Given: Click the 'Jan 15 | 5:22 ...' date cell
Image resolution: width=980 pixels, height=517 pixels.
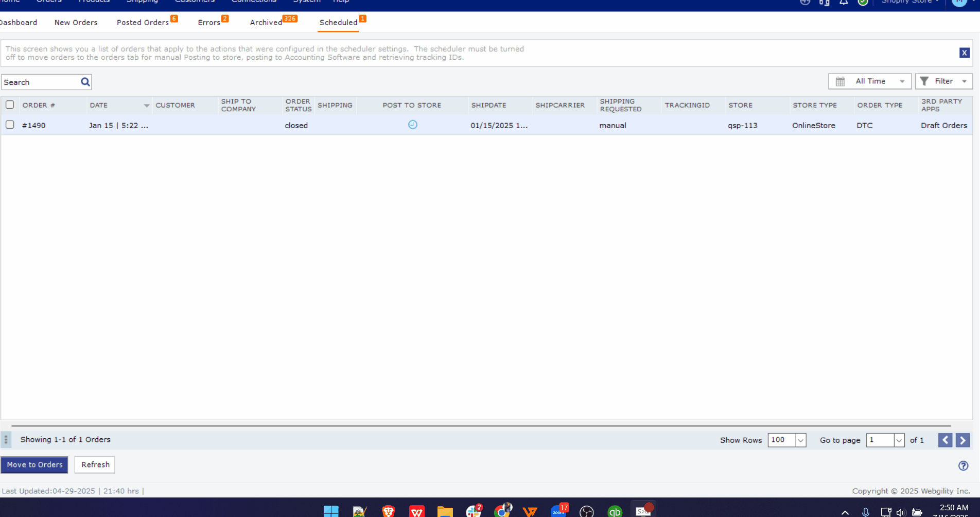Looking at the screenshot, I should (118, 125).
